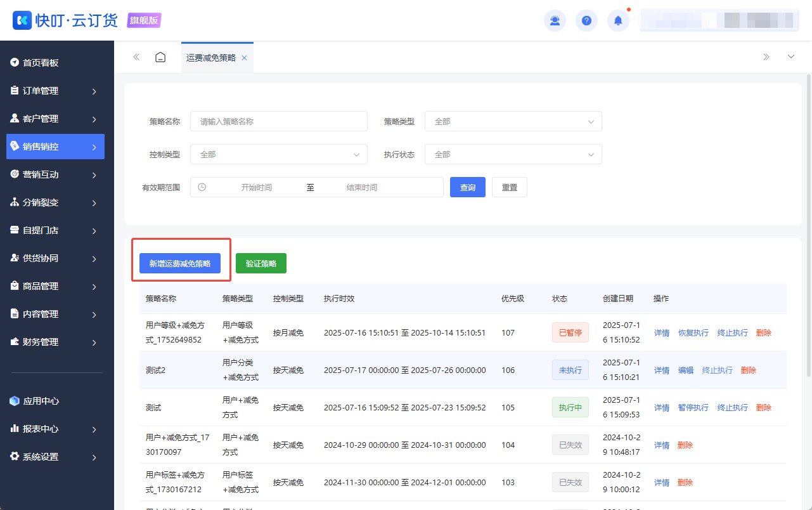Click the tab bar home icon

click(161, 57)
